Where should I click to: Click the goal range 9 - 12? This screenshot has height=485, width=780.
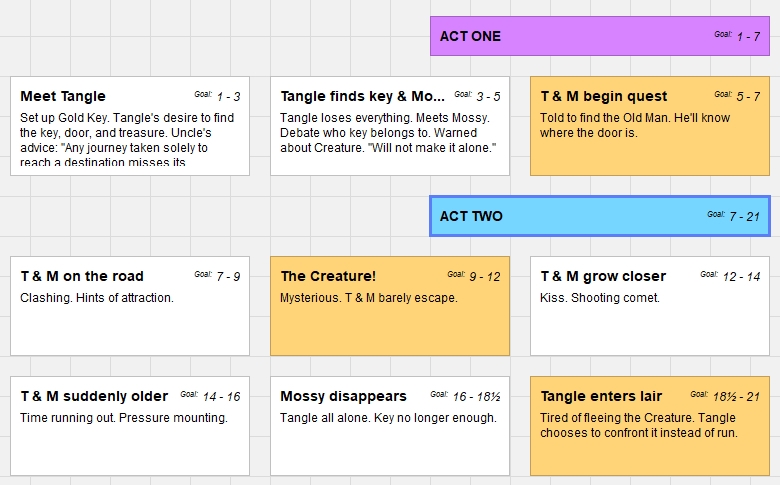coord(485,277)
